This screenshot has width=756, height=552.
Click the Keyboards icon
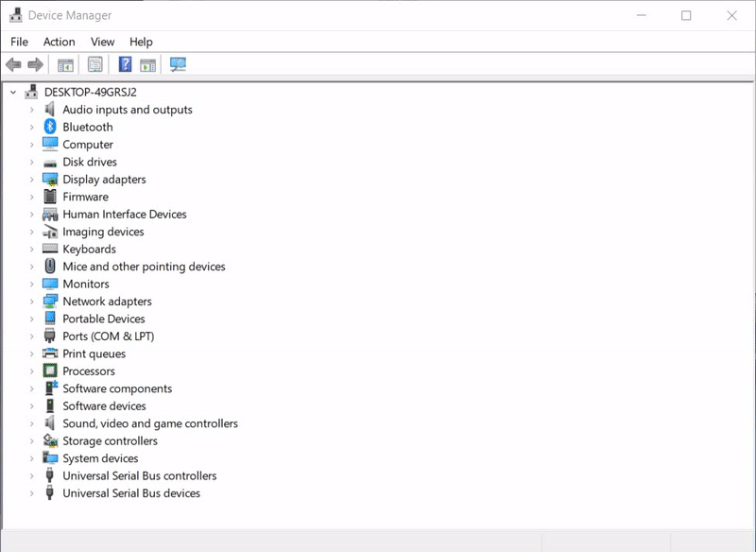pyautogui.click(x=50, y=249)
